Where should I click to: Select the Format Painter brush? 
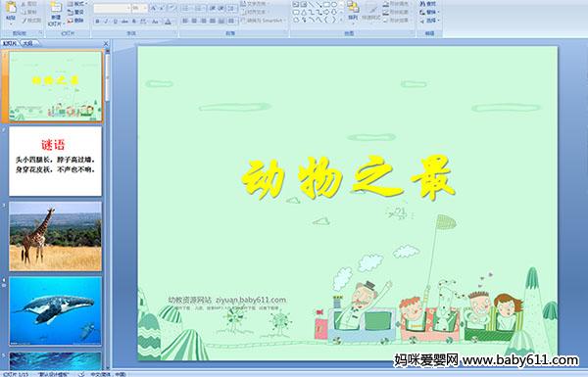(24, 21)
